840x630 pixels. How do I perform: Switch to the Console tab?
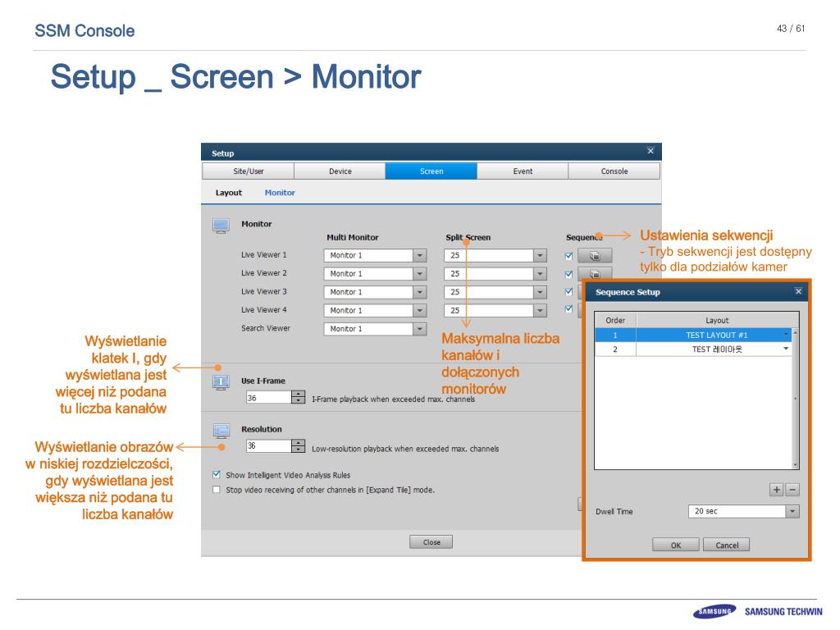[x=614, y=171]
